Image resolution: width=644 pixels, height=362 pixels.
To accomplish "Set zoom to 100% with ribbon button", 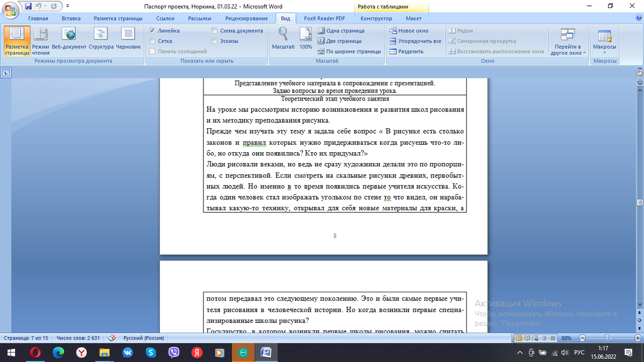I will tap(305, 39).
